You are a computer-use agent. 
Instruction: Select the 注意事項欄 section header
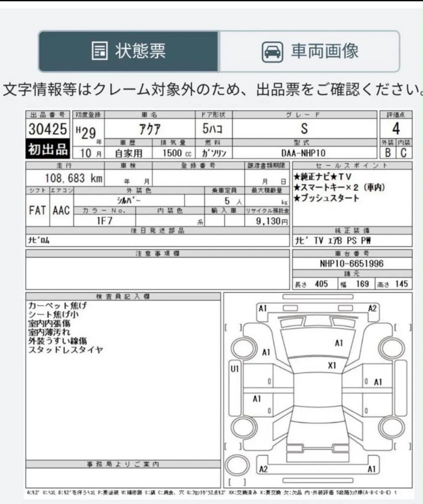pyautogui.click(x=157, y=254)
